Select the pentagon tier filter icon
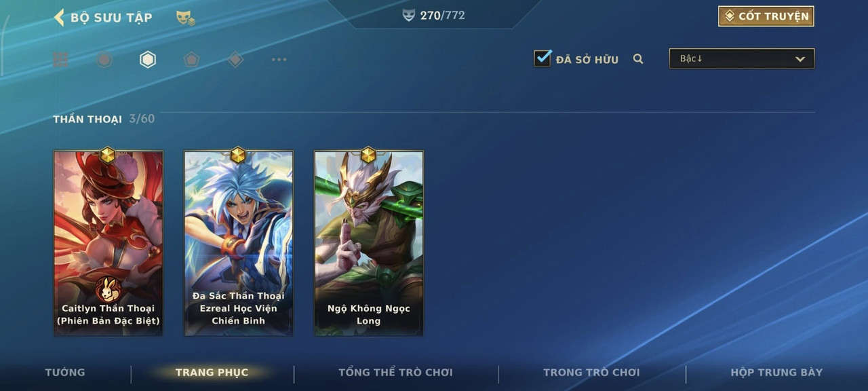Viewport: 868px width, 391px height. coord(192,60)
